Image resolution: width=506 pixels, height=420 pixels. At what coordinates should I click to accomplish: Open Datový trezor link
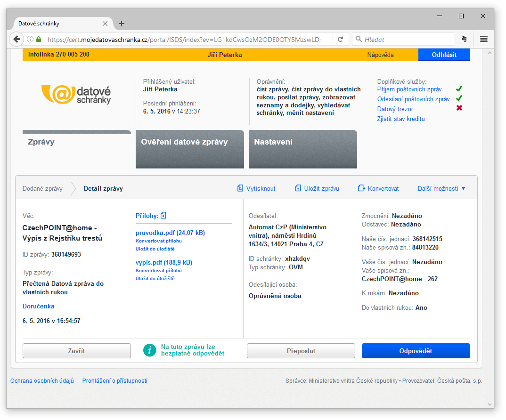[x=395, y=109]
